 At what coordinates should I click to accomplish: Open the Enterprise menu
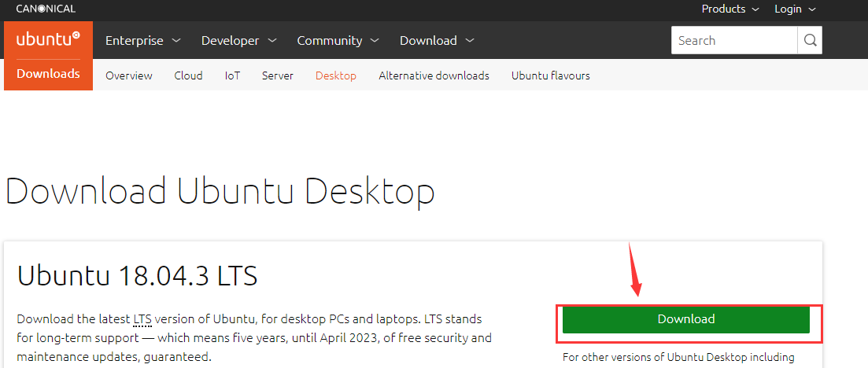click(142, 40)
